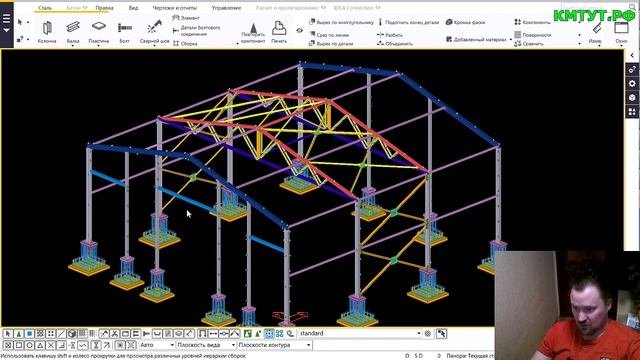640x360 pixels.
Task: Open selection filter settings beside standard
Action: [428, 333]
